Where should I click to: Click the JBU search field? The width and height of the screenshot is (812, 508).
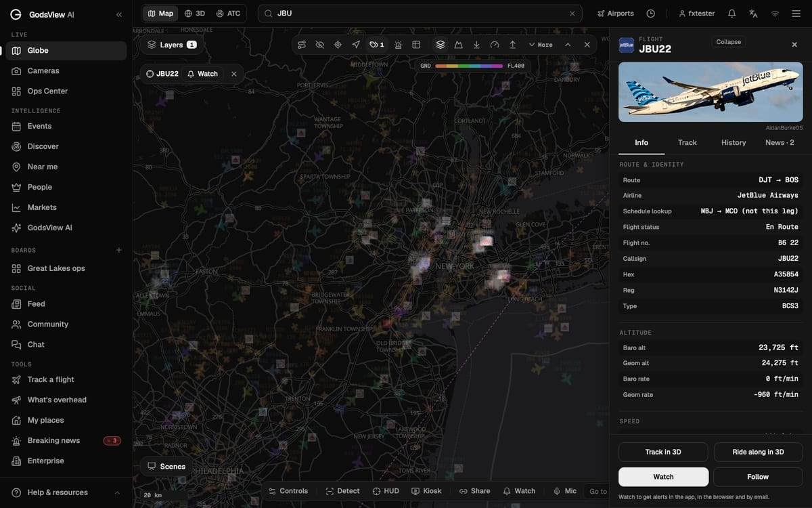pyautogui.click(x=420, y=14)
